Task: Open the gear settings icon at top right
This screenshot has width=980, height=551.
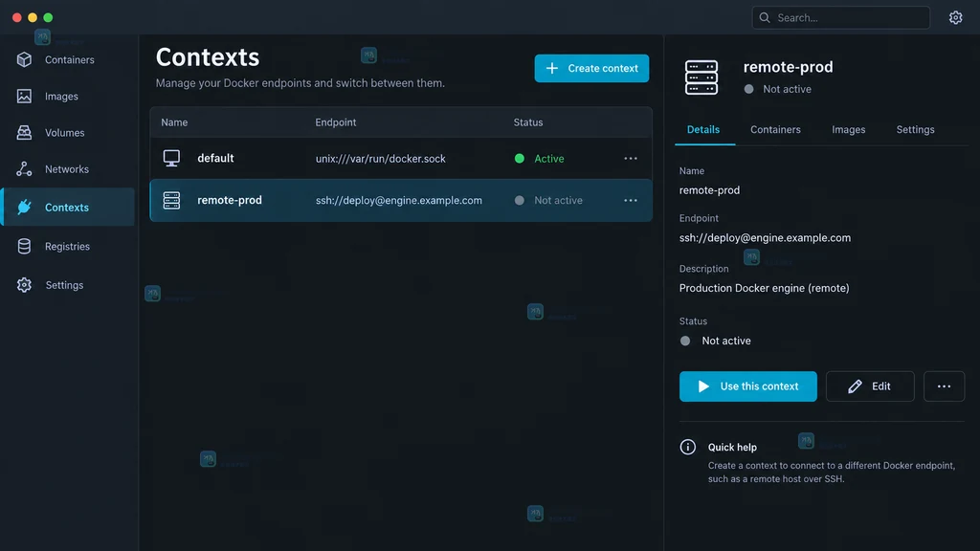Action: [956, 17]
